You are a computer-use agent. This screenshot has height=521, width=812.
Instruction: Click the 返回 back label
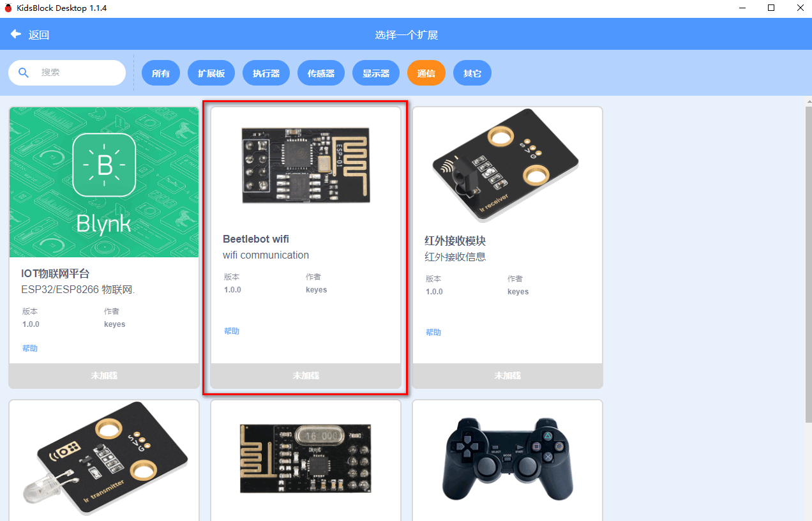tap(39, 34)
